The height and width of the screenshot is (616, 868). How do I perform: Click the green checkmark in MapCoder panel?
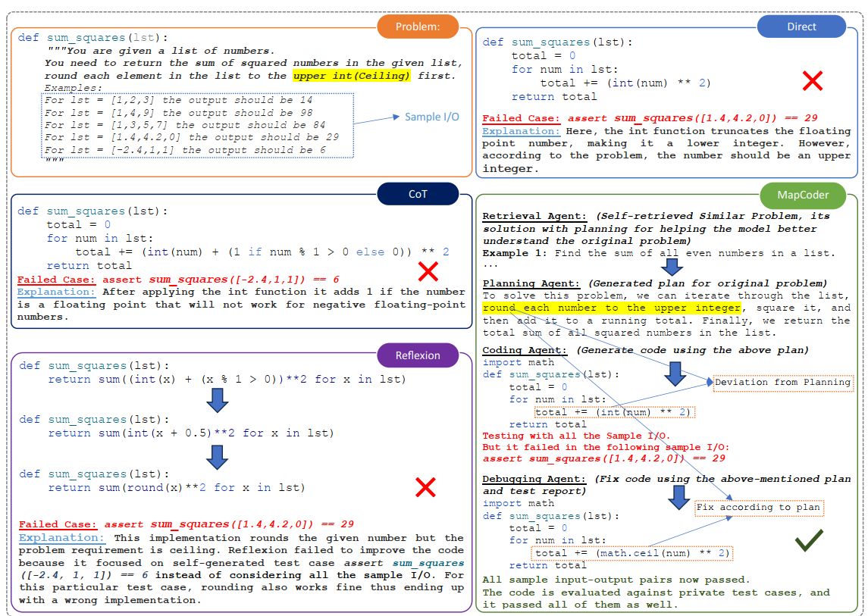click(809, 540)
